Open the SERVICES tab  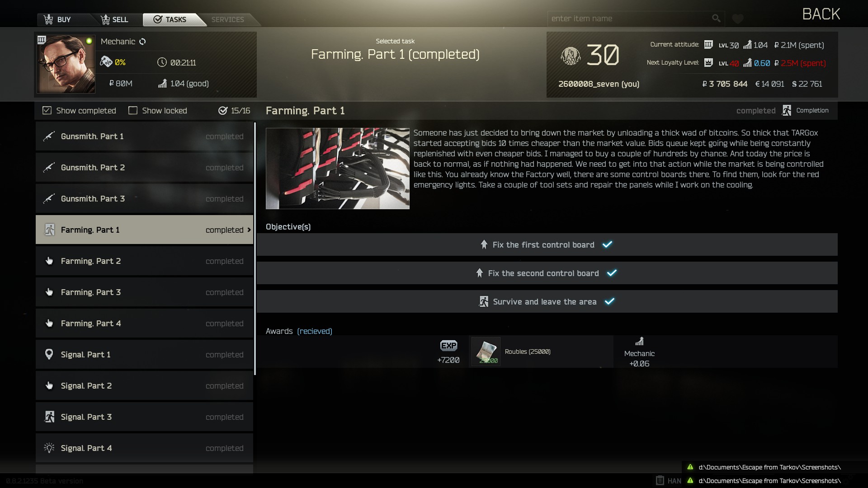click(227, 19)
